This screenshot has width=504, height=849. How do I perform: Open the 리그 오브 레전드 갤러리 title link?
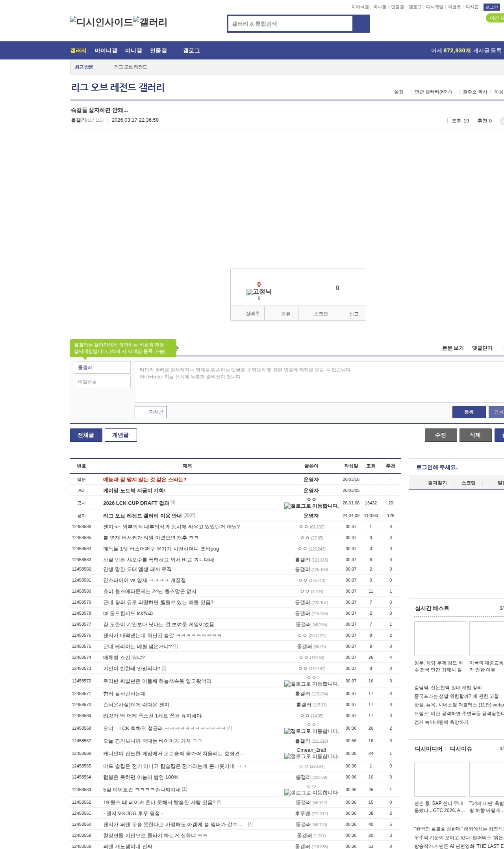[118, 87]
